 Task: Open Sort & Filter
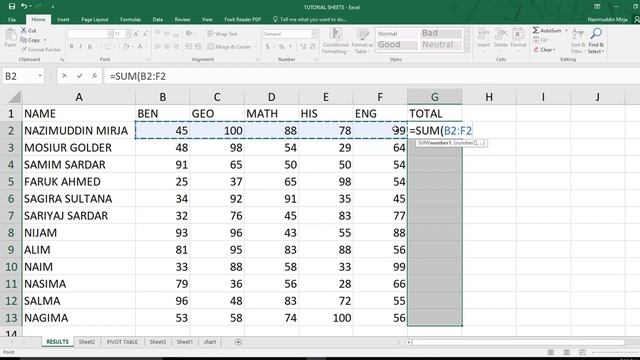pyautogui.click(x=577, y=40)
